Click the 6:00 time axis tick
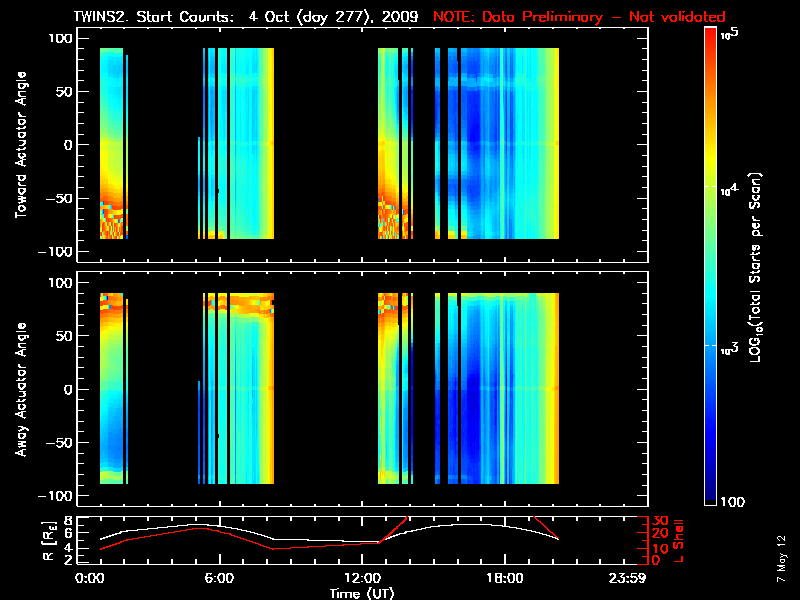Screen dimensions: 800x600 point(219,578)
